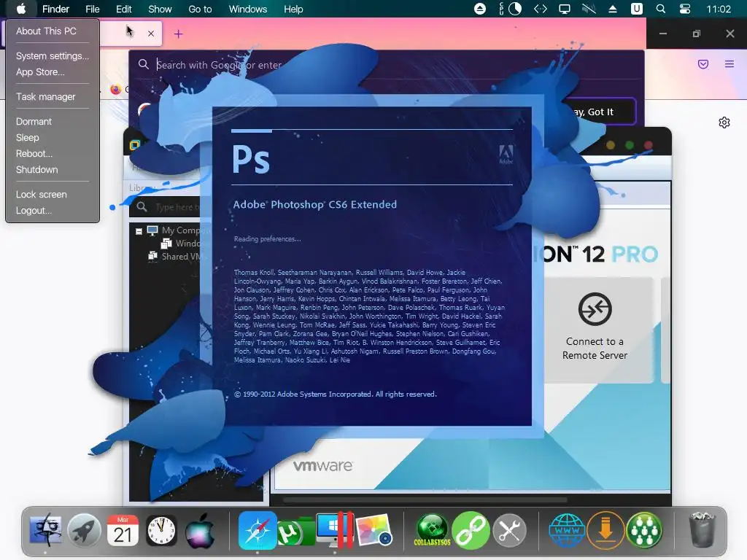Open the Go to menu
Viewport: 747px width, 560px height.
(x=200, y=9)
